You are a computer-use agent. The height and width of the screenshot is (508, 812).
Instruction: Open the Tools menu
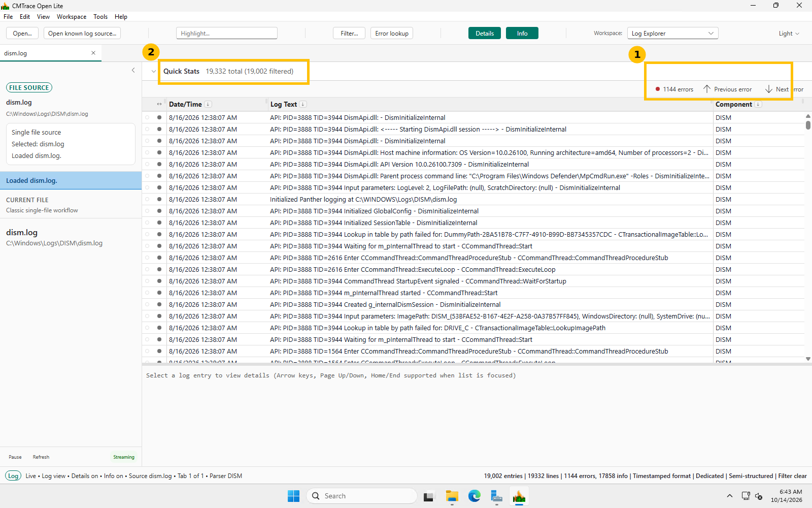[x=100, y=17]
